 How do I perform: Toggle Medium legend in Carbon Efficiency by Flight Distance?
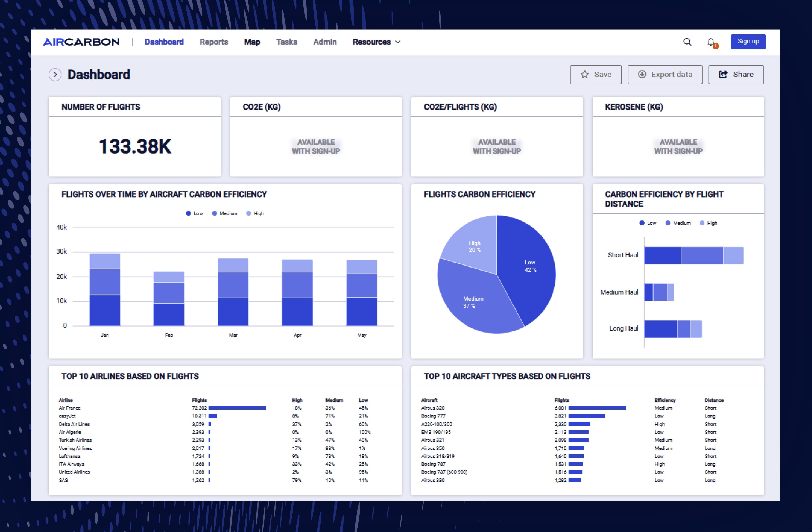pyautogui.click(x=678, y=223)
